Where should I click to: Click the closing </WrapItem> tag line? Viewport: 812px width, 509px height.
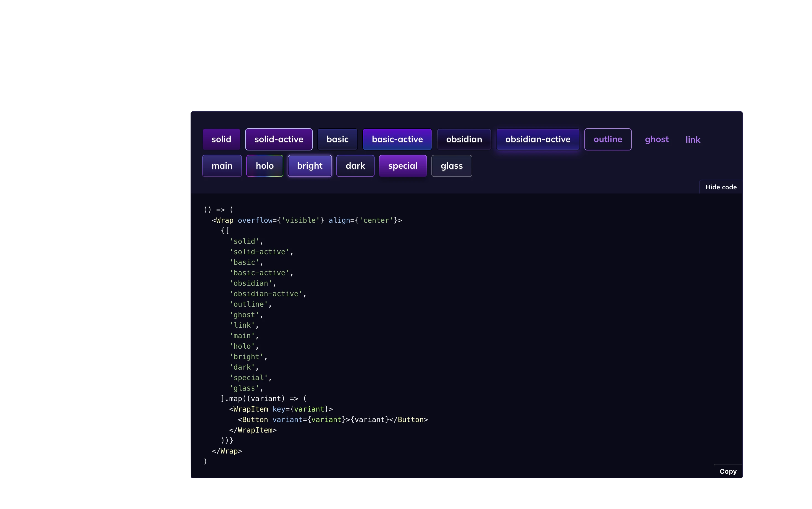[x=253, y=430]
